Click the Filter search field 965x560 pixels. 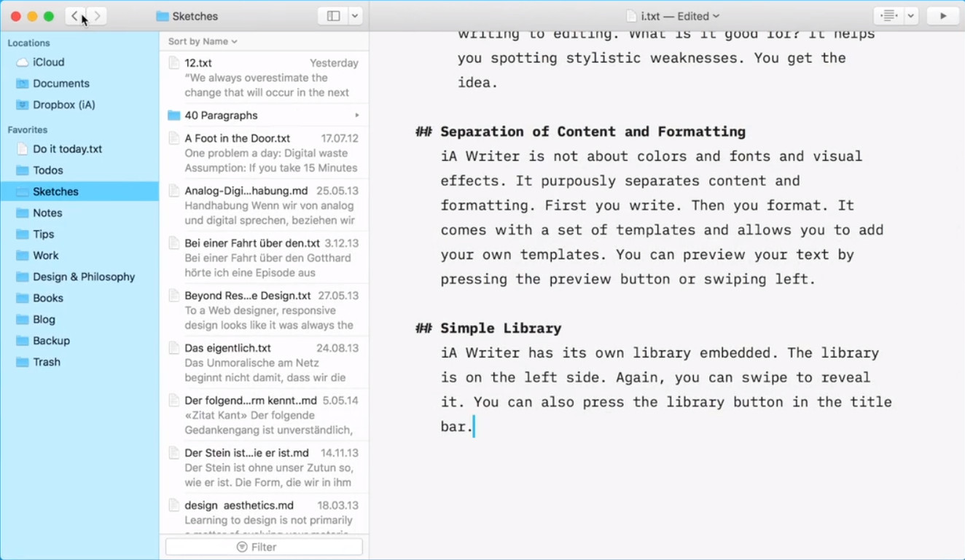(264, 547)
